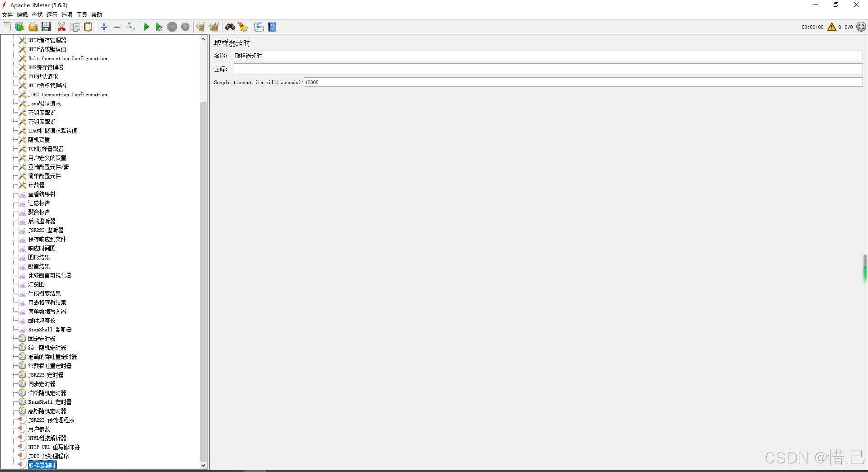The height and width of the screenshot is (472, 868).
Task: Shutdown threads gracefully icon
Action: [x=185, y=27]
